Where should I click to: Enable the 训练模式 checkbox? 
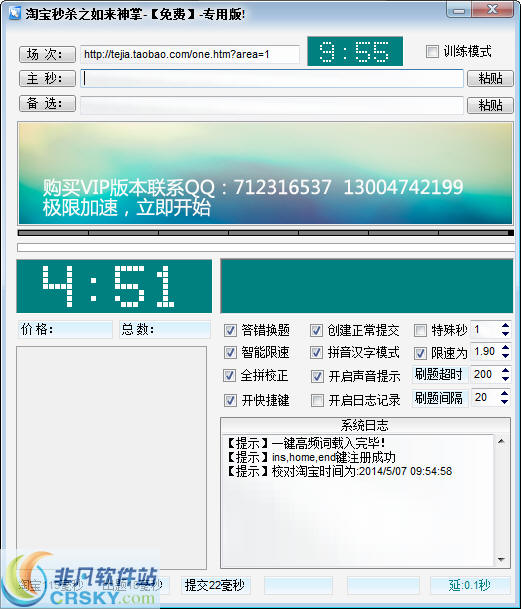click(x=432, y=51)
